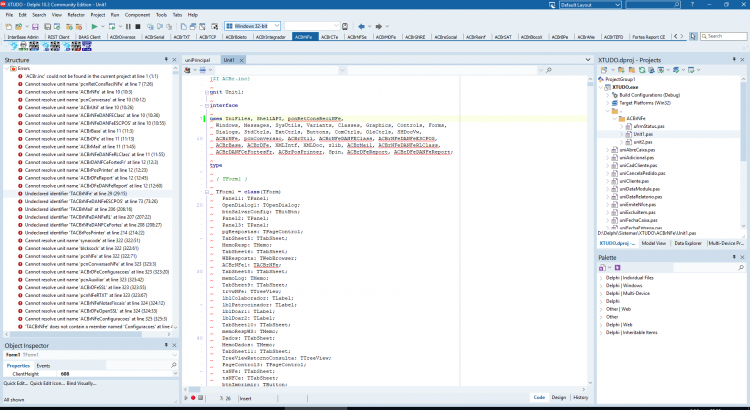
Task: Expand Build Configurations (Debug) node
Action: [x=608, y=95]
